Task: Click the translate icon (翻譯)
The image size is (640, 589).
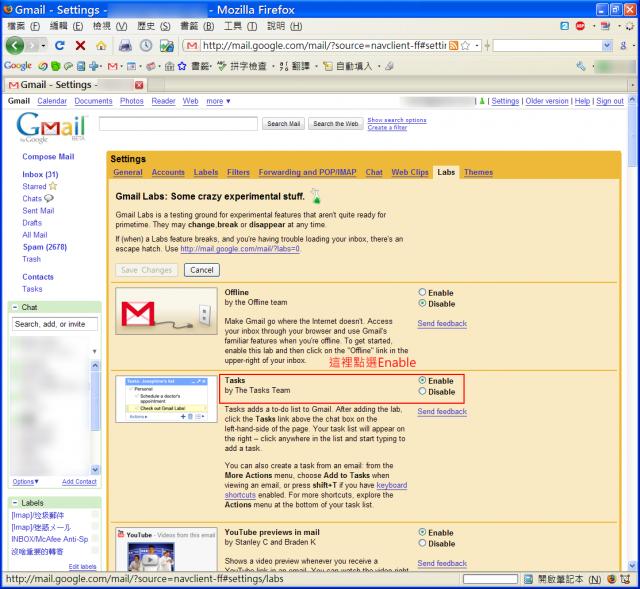Action: coord(284,66)
